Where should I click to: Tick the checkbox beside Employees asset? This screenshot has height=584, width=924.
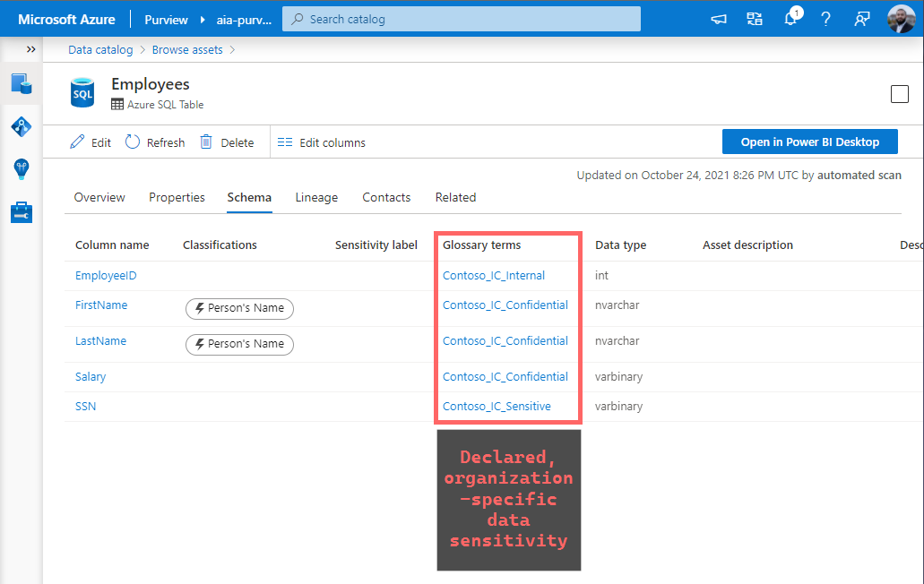click(899, 94)
